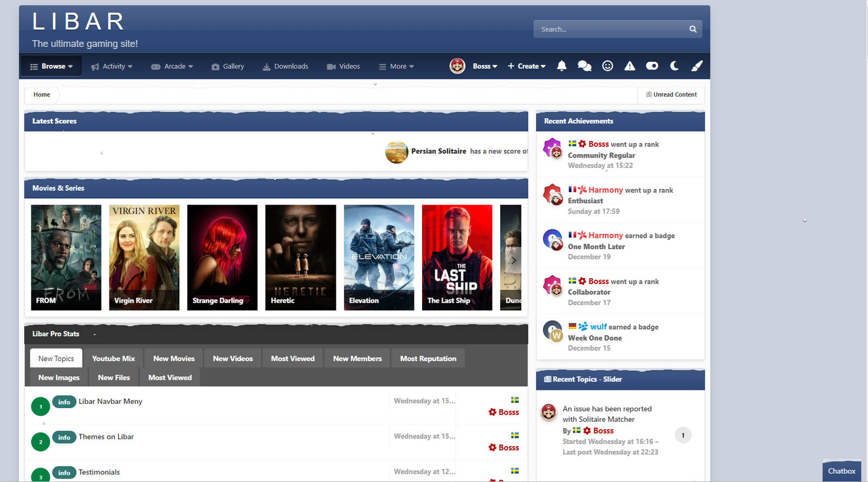
Task: Click Mario avatar in Recent Topics slider
Action: pyautogui.click(x=549, y=413)
